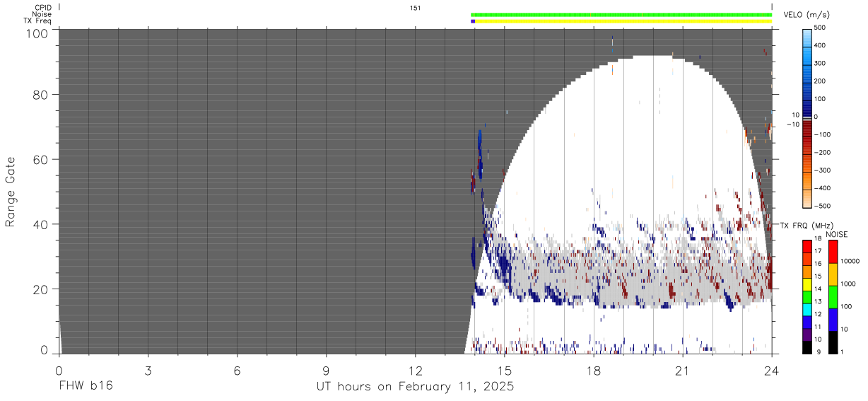This screenshot has height=401, width=868.
Task: Click hour 3 on the UT axis
Action: point(148,370)
